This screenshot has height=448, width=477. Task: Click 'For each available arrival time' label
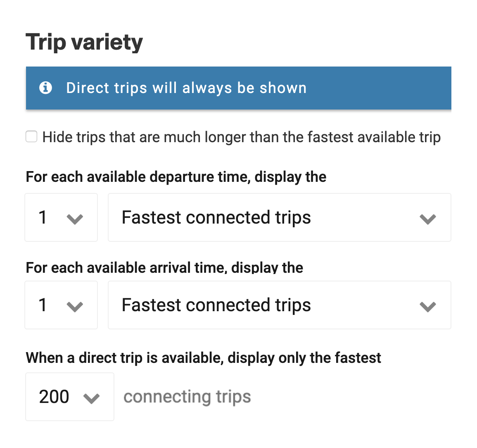tap(165, 267)
